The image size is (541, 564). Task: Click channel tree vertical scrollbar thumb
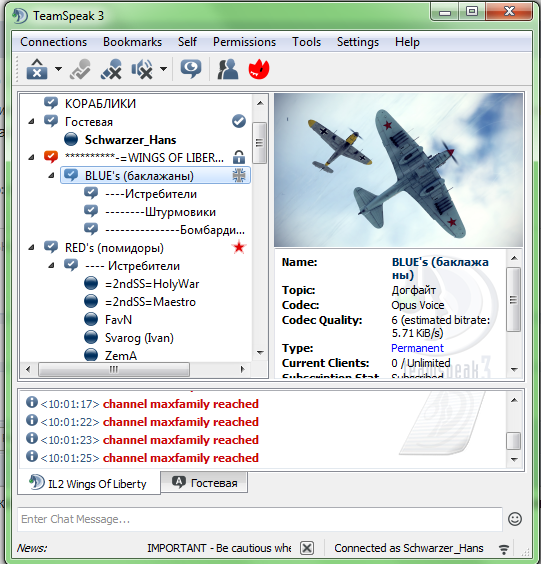[260, 143]
